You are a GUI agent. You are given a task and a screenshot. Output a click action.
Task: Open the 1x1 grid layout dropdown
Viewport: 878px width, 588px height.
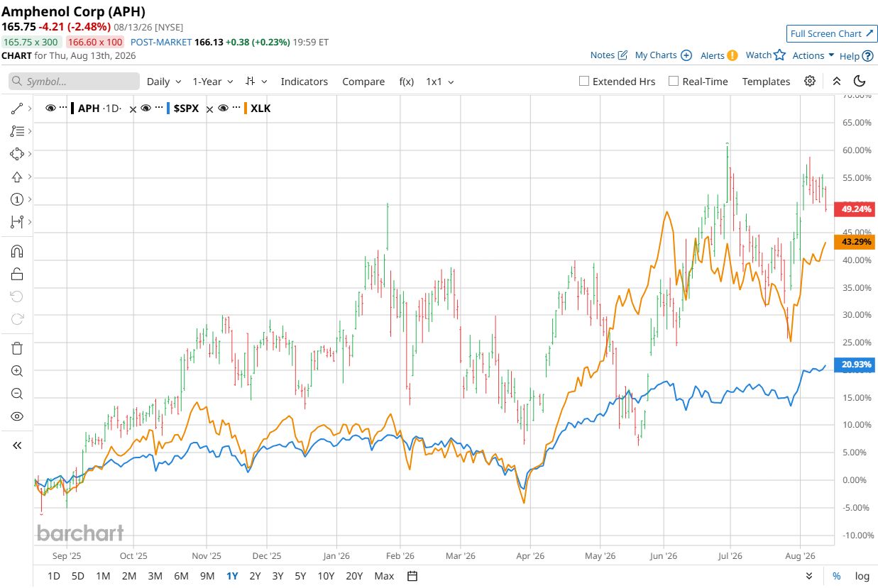(440, 82)
